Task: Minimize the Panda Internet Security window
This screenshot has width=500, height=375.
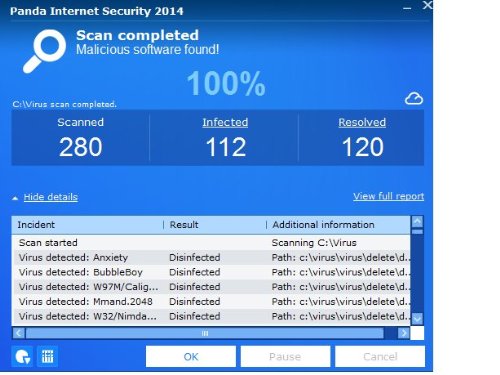Action: 407,8
